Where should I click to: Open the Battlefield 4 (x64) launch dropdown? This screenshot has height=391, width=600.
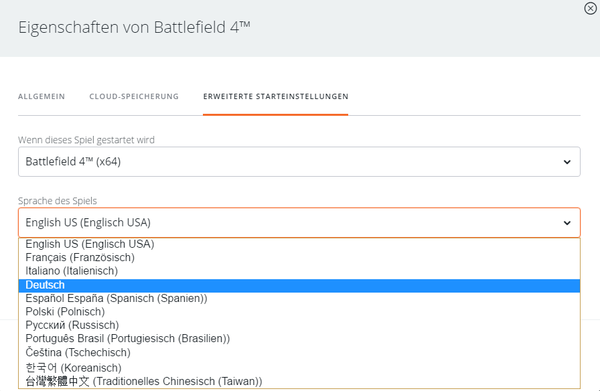tap(299, 161)
